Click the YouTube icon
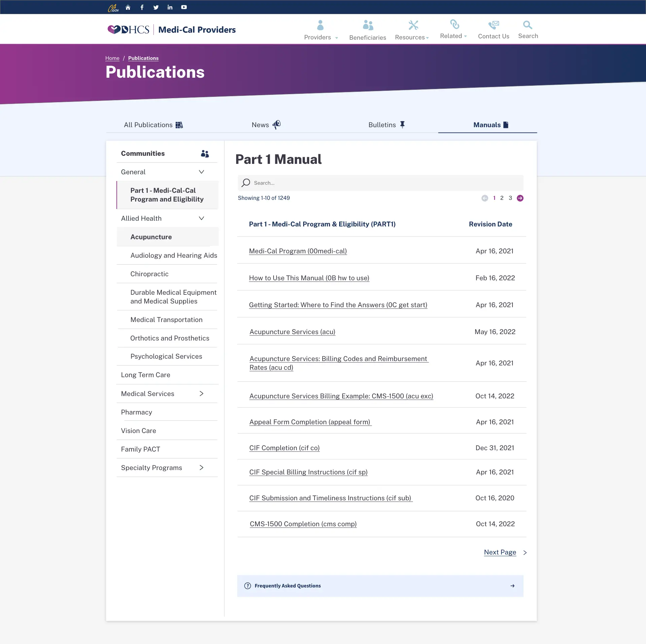This screenshot has height=644, width=646. point(184,7)
